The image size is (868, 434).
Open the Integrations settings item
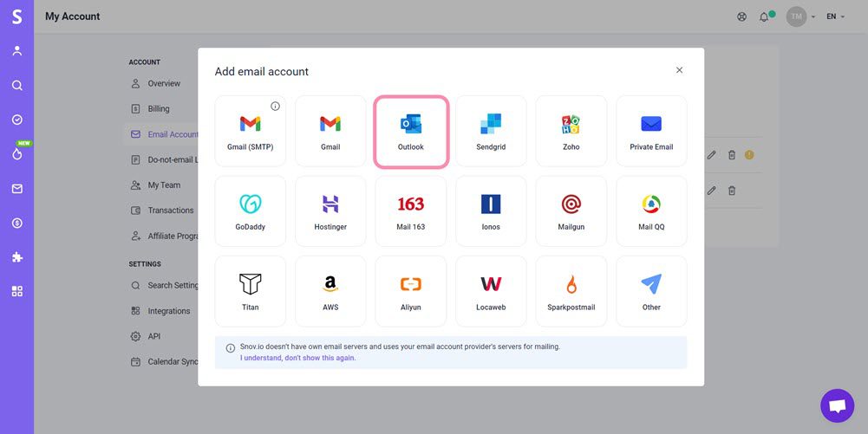point(160,311)
